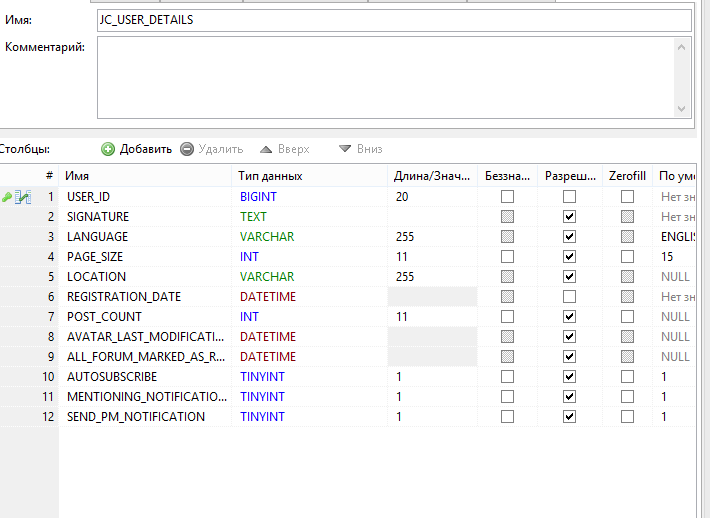The width and height of the screenshot is (710, 518).
Task: Click the Тип данных column header
Action: coord(310,176)
